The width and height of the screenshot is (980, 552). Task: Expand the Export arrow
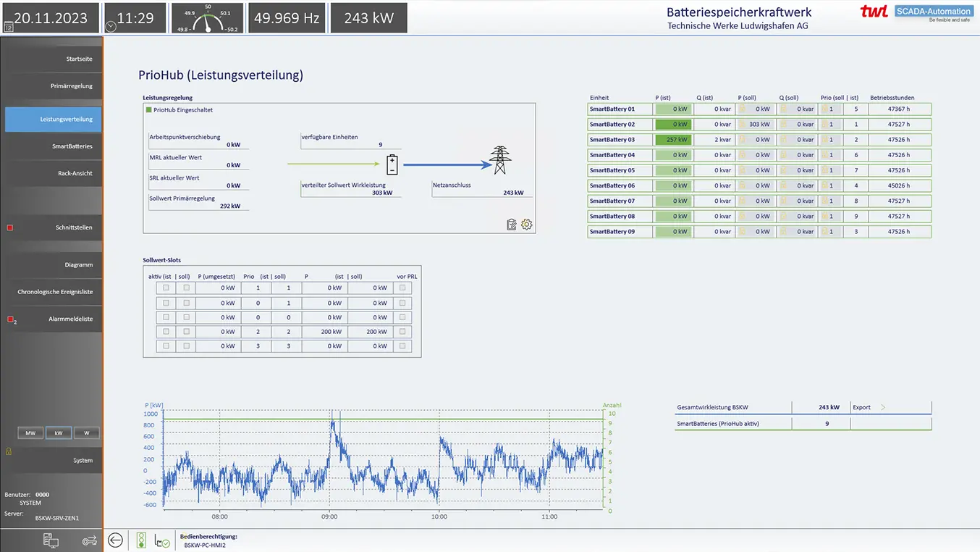[x=883, y=407]
